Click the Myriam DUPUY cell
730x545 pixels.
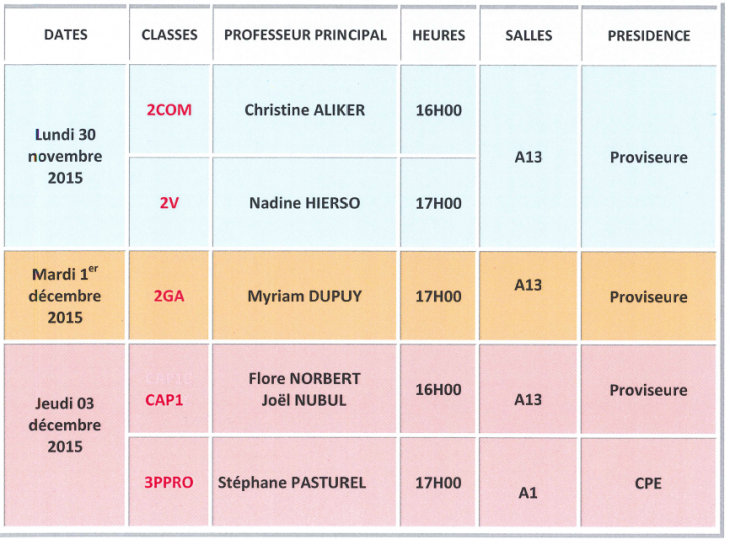305,296
